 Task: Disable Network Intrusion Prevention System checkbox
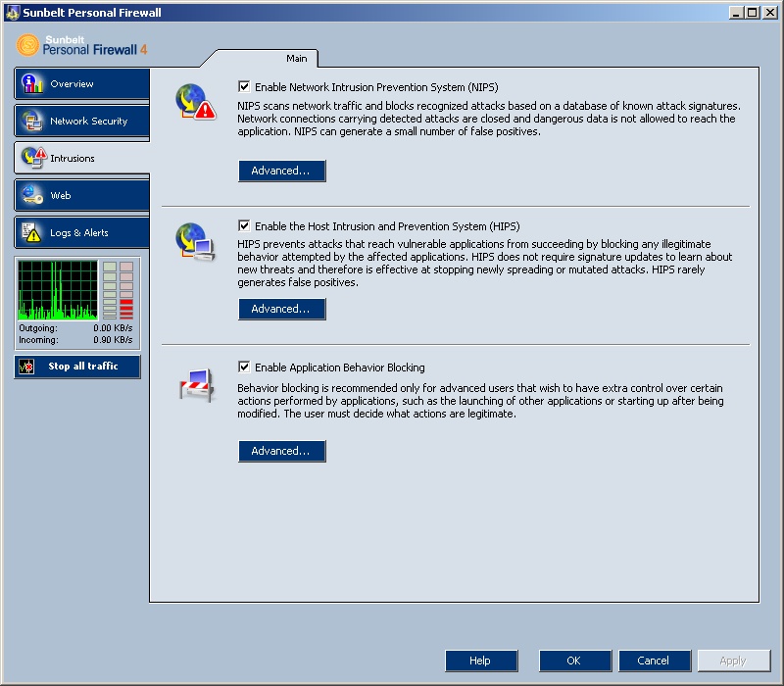(x=244, y=87)
